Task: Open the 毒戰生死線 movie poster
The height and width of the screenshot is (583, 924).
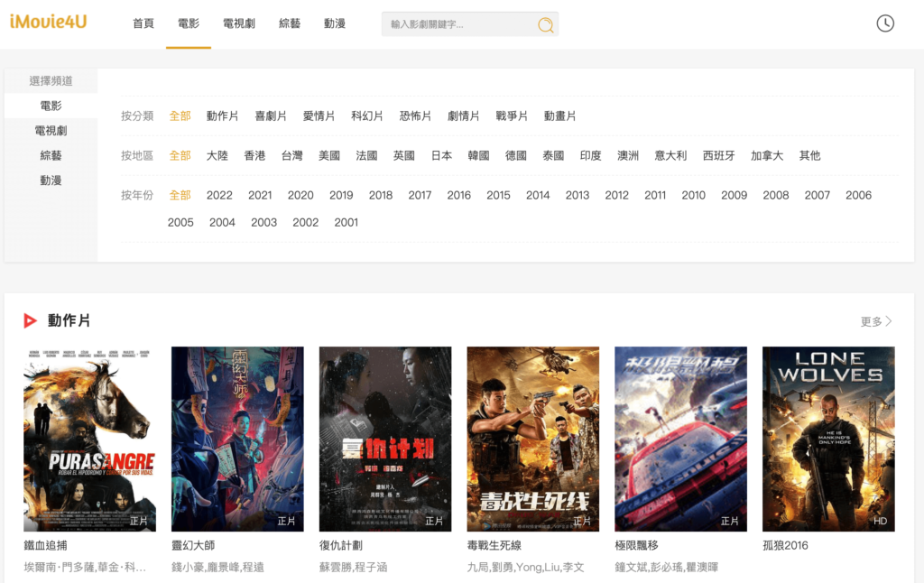Action: tap(533, 440)
